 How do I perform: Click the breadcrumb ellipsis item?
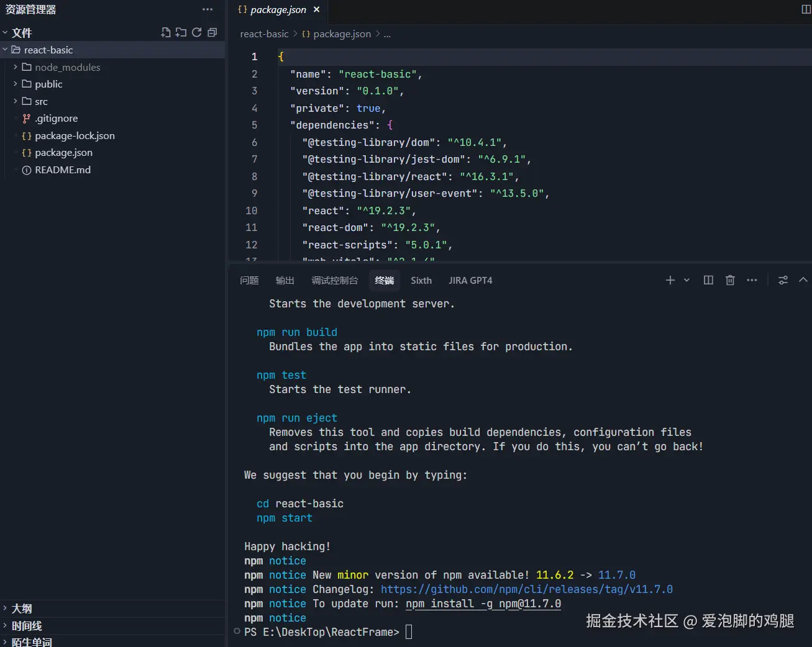click(387, 34)
